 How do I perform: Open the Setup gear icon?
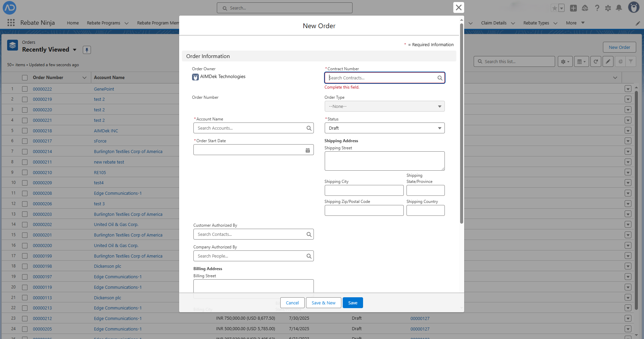[608, 8]
